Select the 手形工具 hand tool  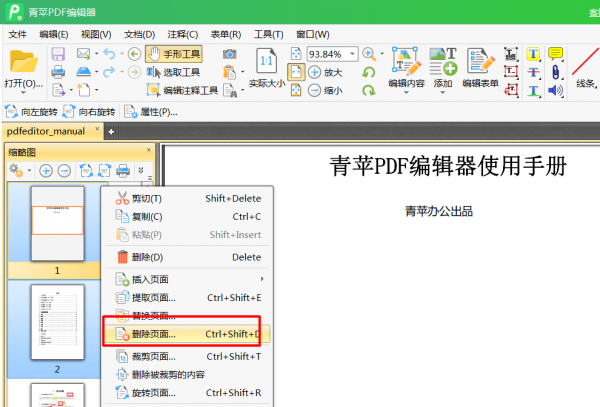pos(174,54)
